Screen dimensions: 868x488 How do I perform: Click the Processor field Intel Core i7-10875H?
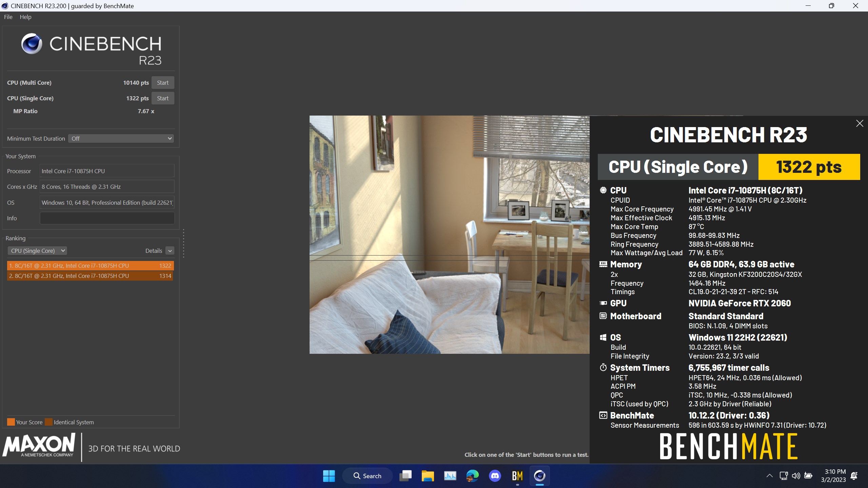point(107,171)
